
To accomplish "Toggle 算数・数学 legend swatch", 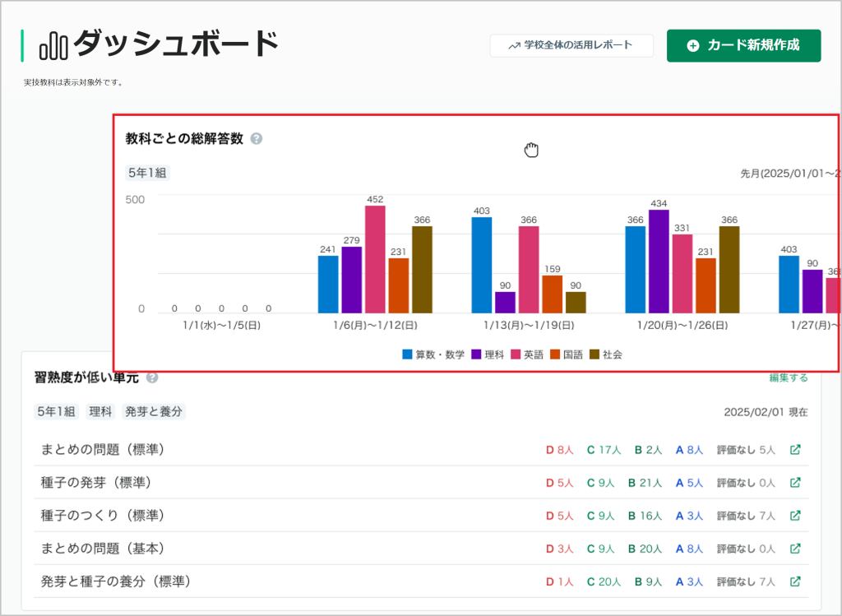I will [407, 354].
